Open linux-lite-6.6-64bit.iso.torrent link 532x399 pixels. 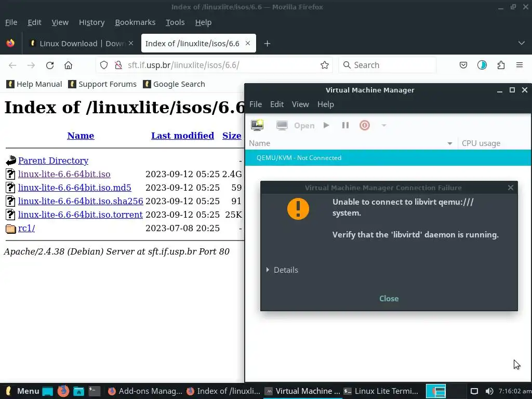(x=81, y=215)
